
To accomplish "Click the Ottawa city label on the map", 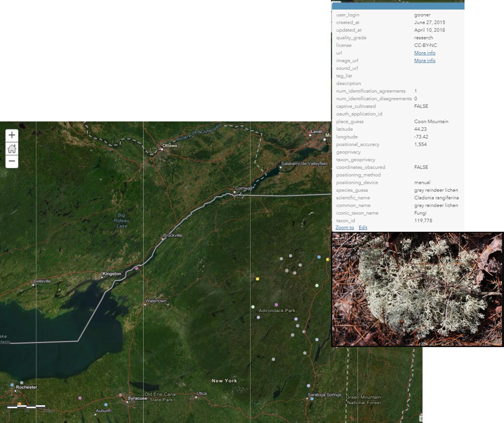I will [x=170, y=146].
